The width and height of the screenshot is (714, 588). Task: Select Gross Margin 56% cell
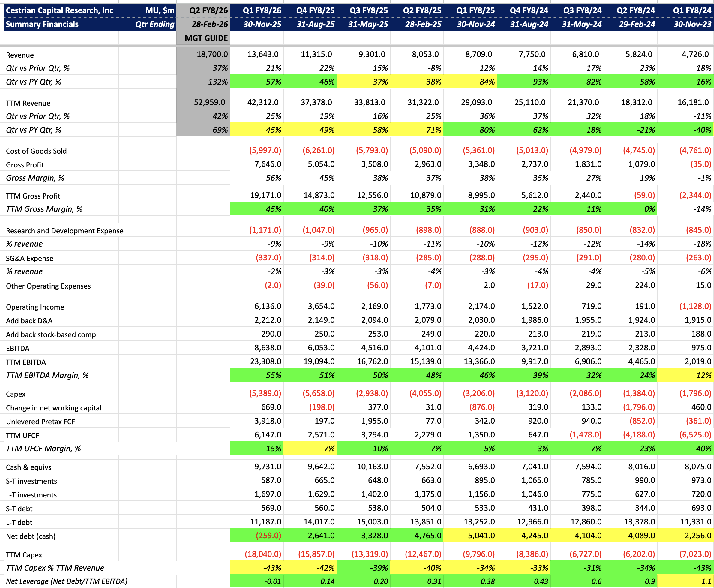[273, 178]
